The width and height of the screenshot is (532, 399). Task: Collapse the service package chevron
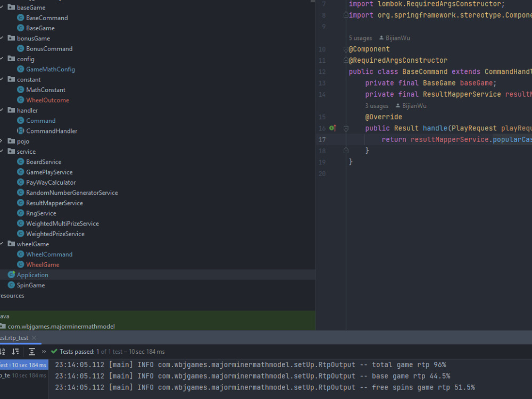click(2, 151)
